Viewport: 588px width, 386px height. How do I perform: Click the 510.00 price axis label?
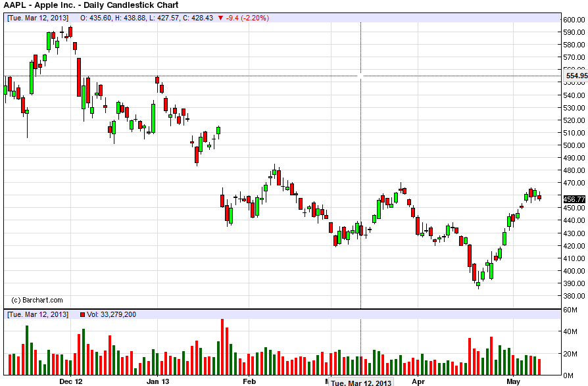574,133
